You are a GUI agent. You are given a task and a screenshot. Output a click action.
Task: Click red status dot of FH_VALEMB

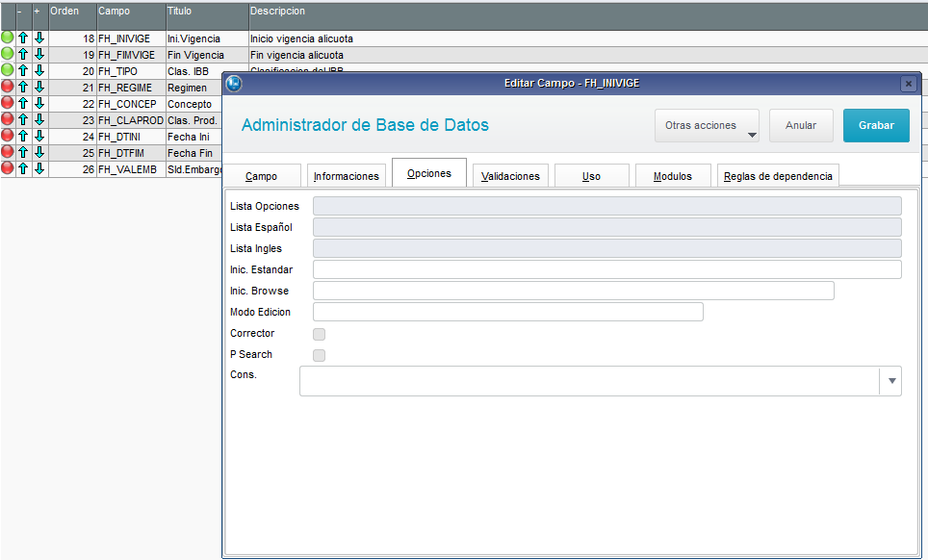[7, 168]
